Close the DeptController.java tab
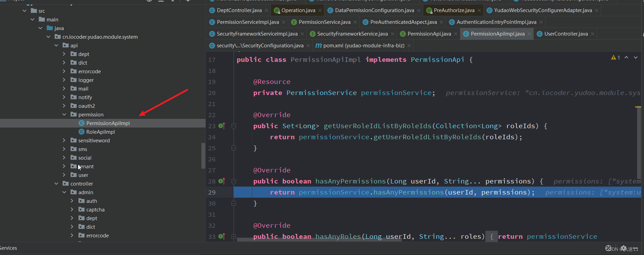Screen dimensions: 644x255 click(x=266, y=10)
